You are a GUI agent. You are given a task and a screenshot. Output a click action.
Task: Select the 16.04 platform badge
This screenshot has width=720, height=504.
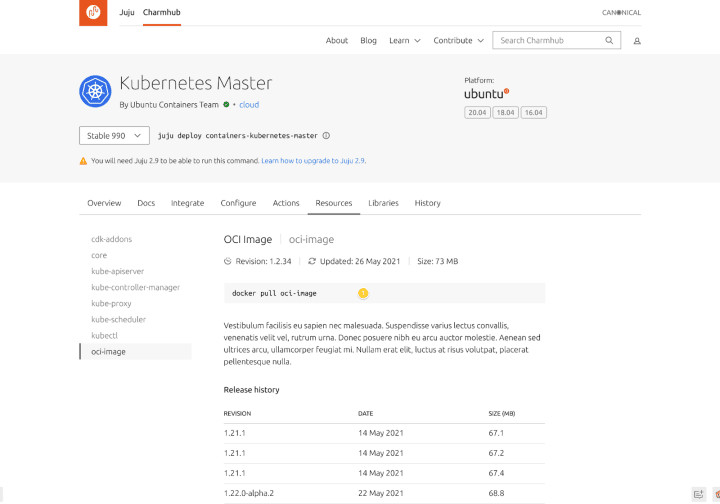(x=534, y=112)
